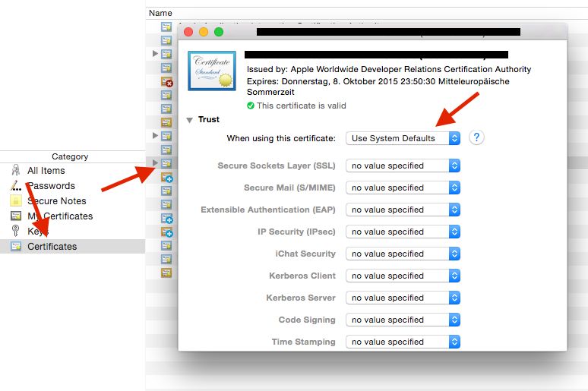
Task: Click the All Items keys icon
Action: click(16, 170)
